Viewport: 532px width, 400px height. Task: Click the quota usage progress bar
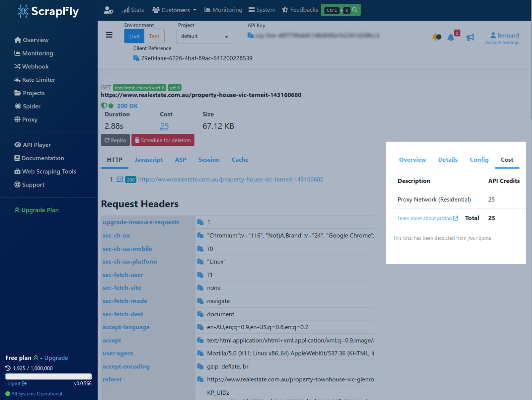pyautogui.click(x=48, y=376)
